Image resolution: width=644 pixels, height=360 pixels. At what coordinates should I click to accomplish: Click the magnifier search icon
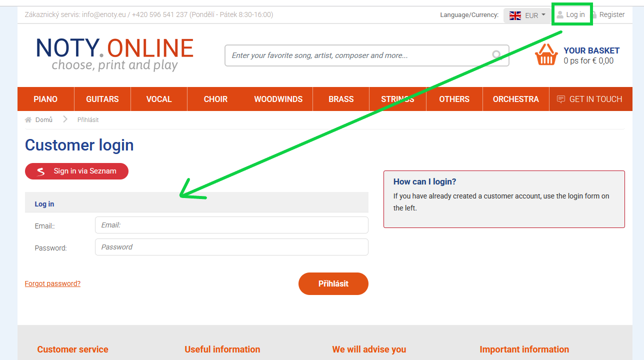(496, 55)
